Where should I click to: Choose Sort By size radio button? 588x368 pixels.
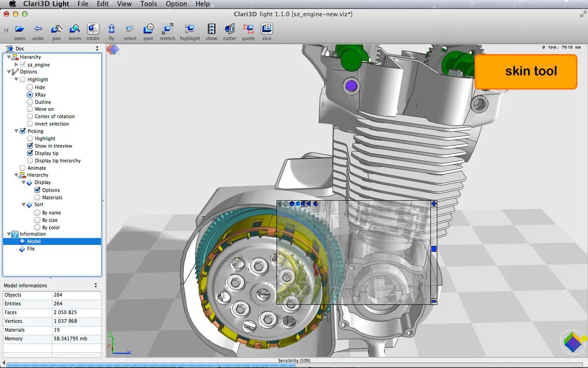(37, 220)
